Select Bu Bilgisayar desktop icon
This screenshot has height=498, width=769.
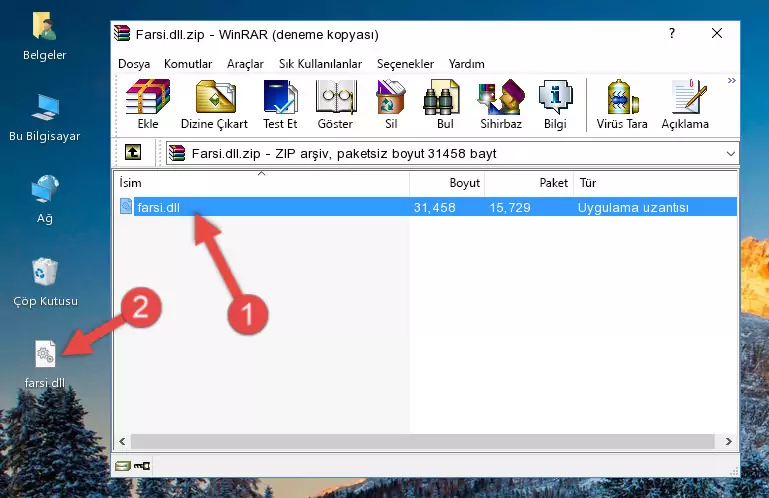coord(45,118)
